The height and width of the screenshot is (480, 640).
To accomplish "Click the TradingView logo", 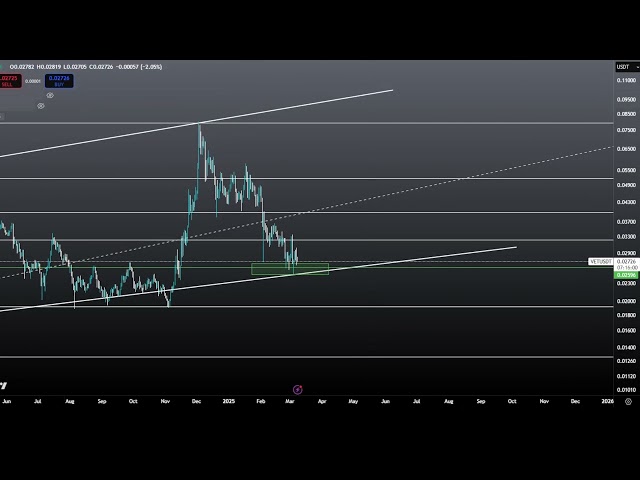I will point(4,385).
